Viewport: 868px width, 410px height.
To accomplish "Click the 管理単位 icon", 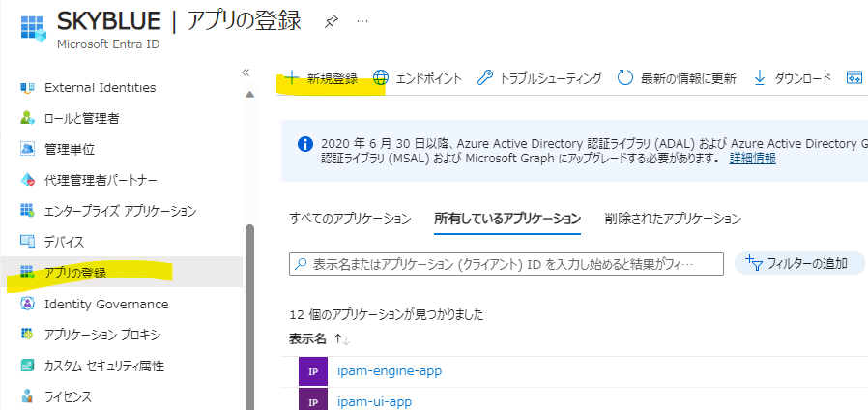I will pyautogui.click(x=27, y=149).
